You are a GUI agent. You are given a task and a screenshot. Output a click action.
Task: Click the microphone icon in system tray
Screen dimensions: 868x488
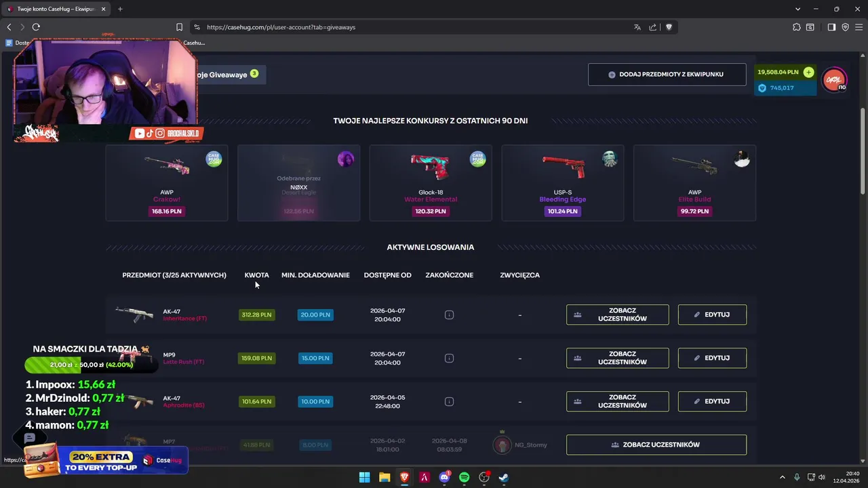tap(797, 477)
